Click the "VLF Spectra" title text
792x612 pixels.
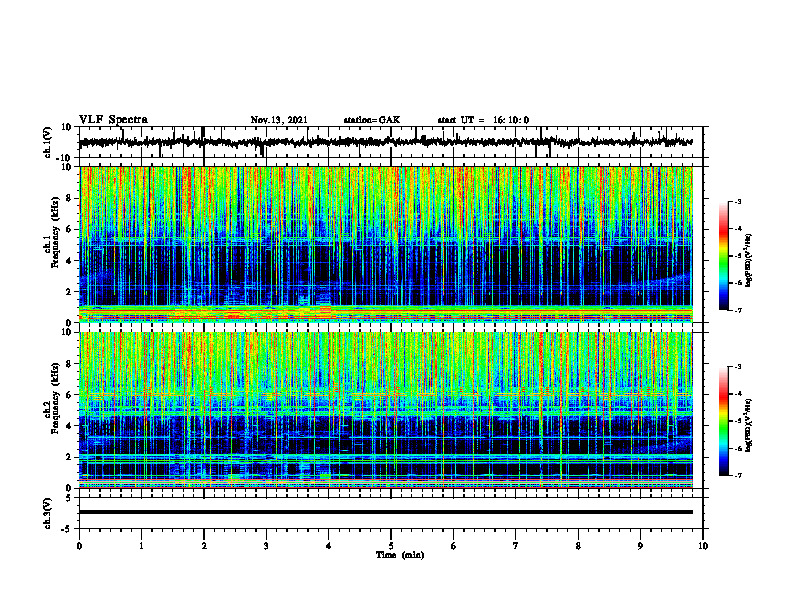click(113, 120)
